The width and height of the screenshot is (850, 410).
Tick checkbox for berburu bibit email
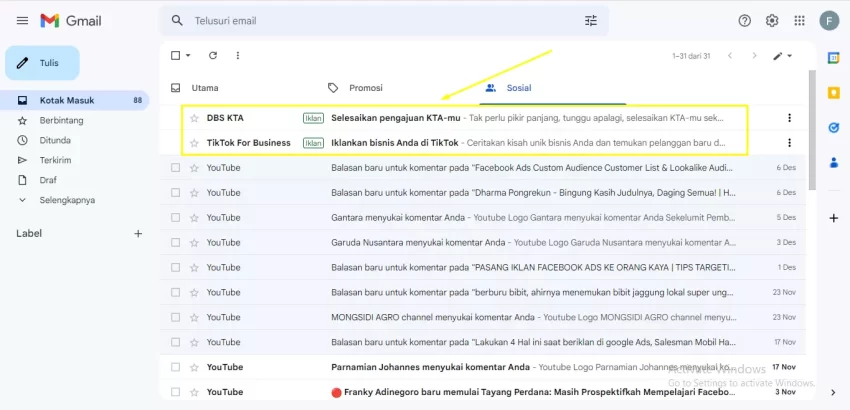pos(175,292)
